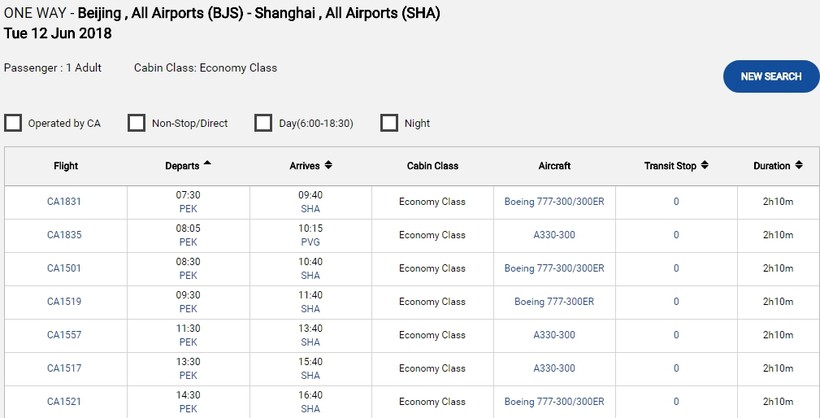
Task: Tick the Non-Stop/Direct checkbox
Action: click(137, 123)
